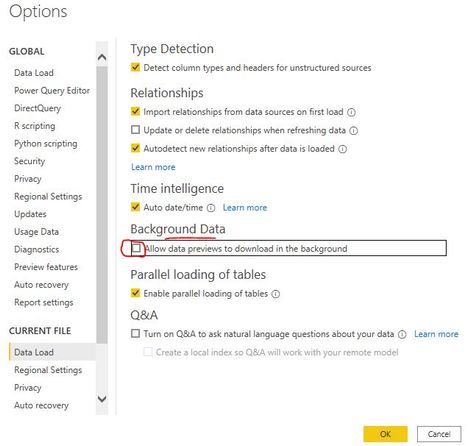The height and width of the screenshot is (446, 470).
Task: Open Python scripting options
Action: [46, 144]
